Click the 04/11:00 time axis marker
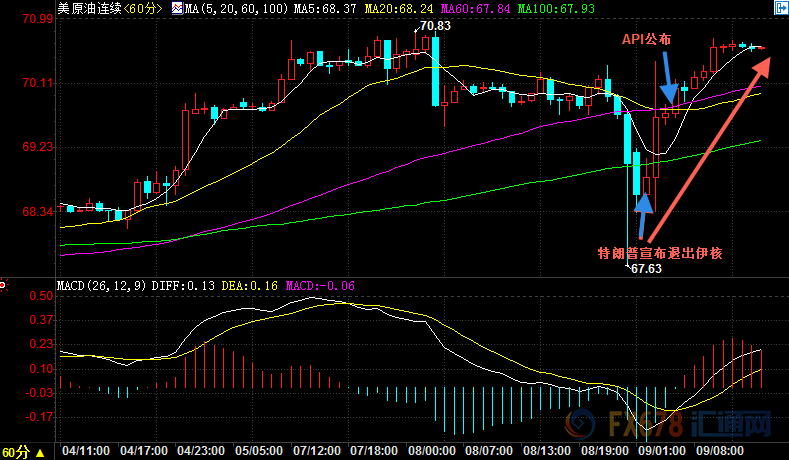Screen dimensions: 789x460 [86, 451]
